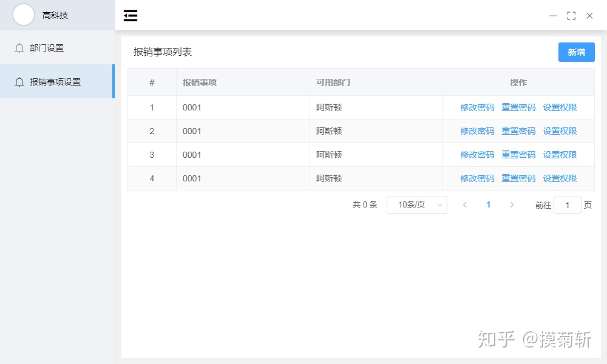Minimize the window using the dash icon
This screenshot has width=607, height=364.
(553, 16)
